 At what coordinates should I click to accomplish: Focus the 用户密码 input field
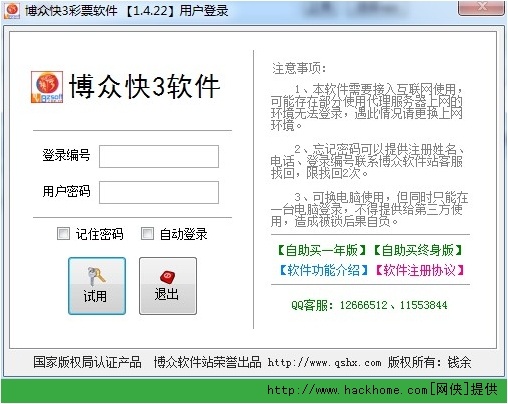(x=159, y=192)
